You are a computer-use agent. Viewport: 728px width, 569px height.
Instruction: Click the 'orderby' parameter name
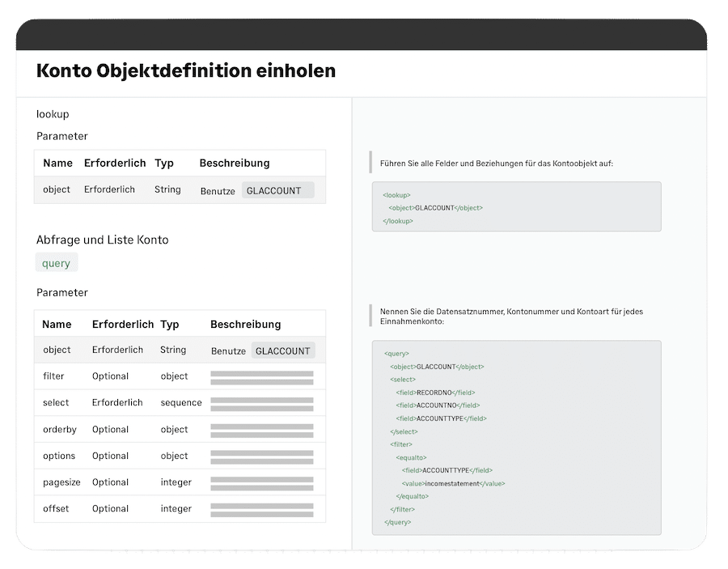click(59, 429)
